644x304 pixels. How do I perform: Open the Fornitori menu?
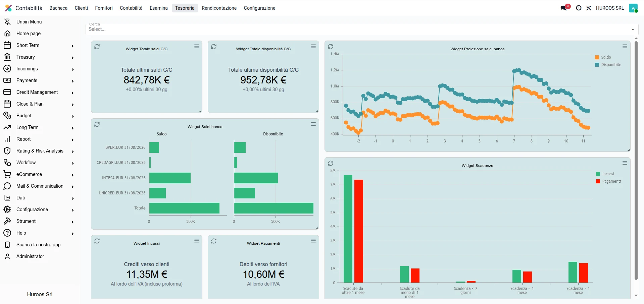[104, 8]
